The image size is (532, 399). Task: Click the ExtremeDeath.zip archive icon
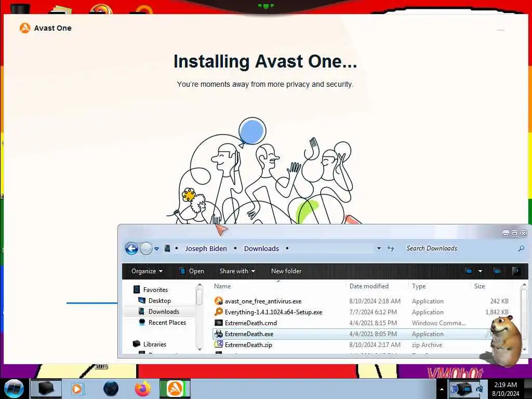click(x=219, y=345)
